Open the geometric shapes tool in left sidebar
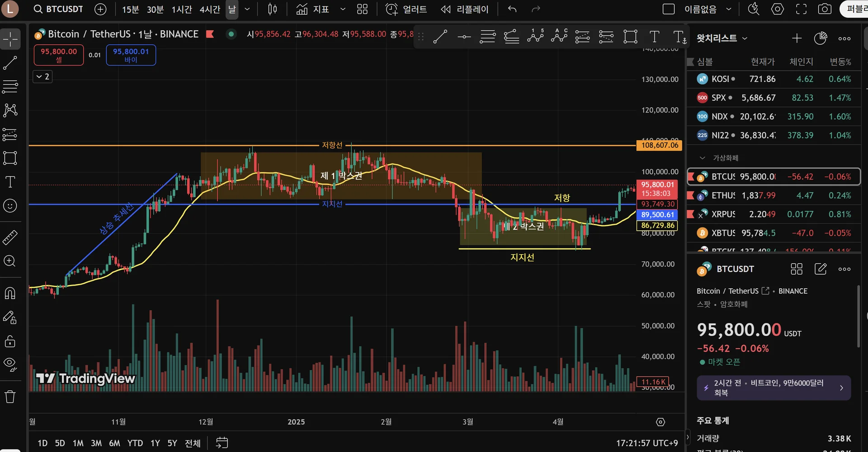Viewport: 868px width, 452px height. coord(10,158)
